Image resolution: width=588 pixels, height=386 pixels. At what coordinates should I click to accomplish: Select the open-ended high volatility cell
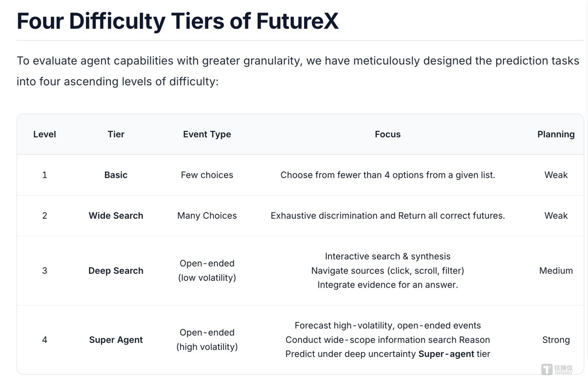click(207, 340)
